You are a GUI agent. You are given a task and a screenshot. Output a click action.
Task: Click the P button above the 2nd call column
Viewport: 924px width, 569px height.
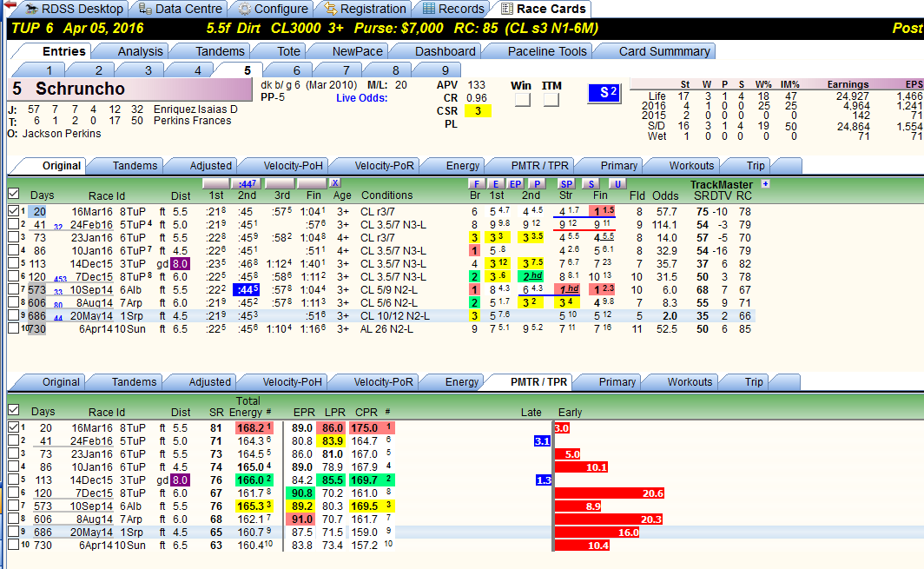[537, 184]
